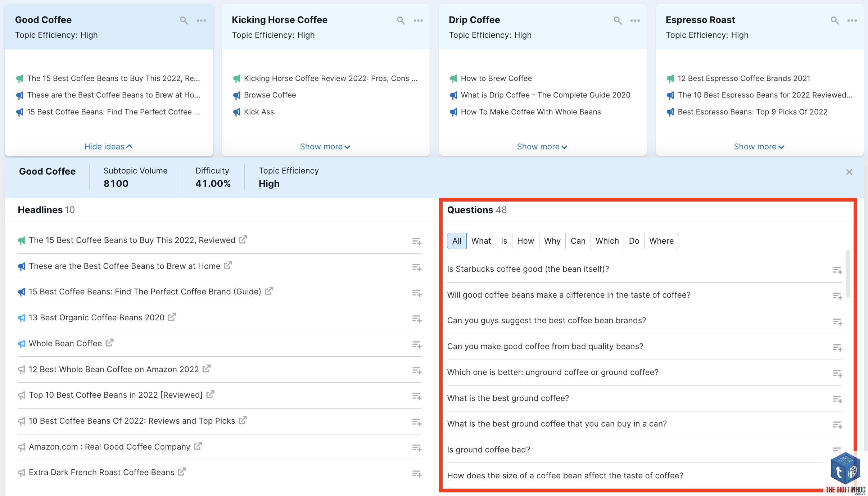Open the three-dot menu on Kicking Horse Coffee card
Image resolution: width=868 pixels, height=496 pixels.
[x=419, y=21]
